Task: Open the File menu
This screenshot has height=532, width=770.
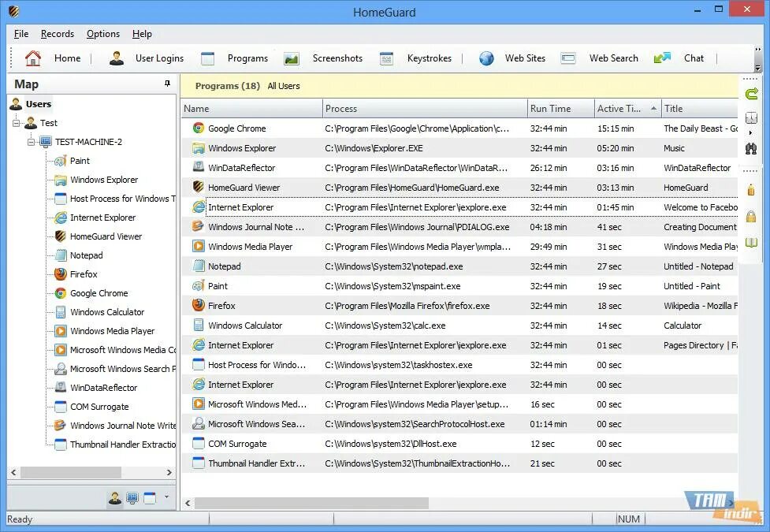Action: click(21, 34)
